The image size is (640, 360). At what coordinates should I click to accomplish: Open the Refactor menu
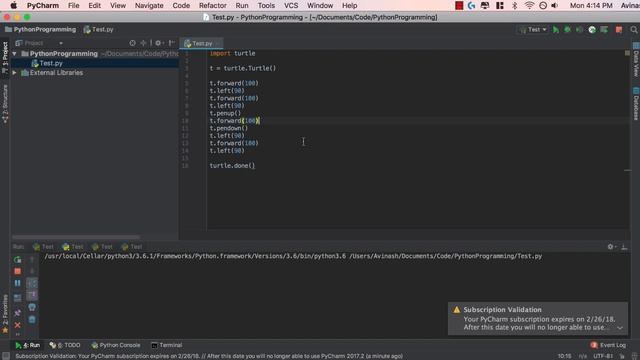click(213, 6)
